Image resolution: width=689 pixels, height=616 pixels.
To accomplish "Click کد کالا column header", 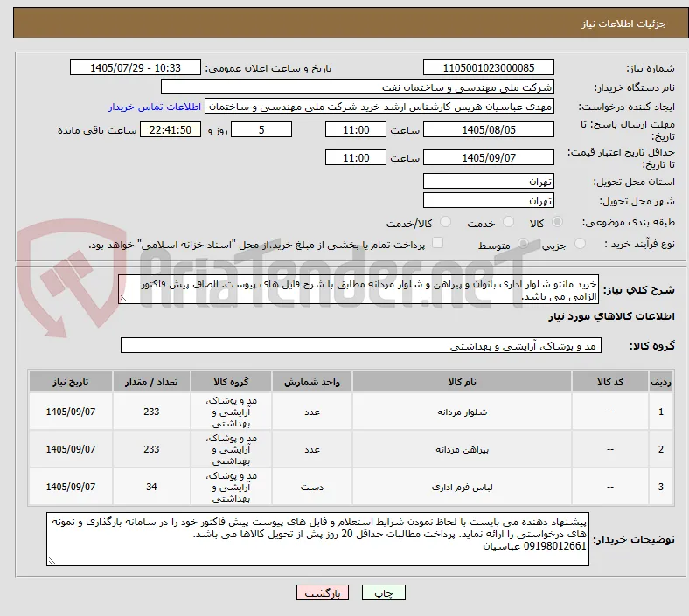I will coord(610,382).
